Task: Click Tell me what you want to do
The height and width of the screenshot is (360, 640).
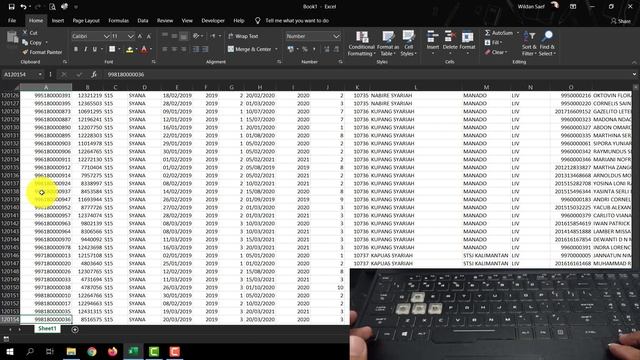Action: click(x=297, y=20)
